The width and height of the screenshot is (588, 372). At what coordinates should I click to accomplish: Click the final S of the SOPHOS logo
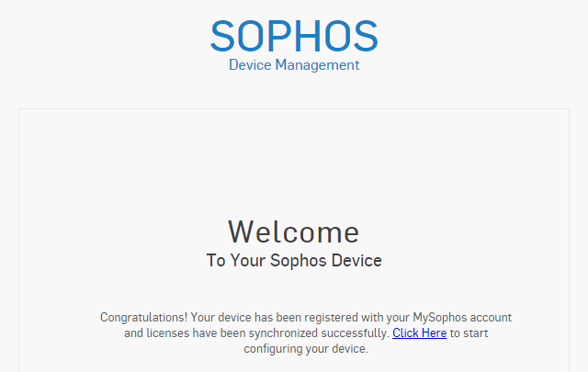[366, 36]
